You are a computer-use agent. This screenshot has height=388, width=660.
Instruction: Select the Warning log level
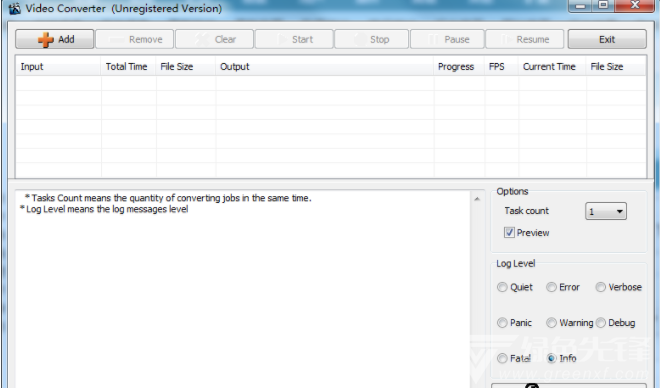551,323
